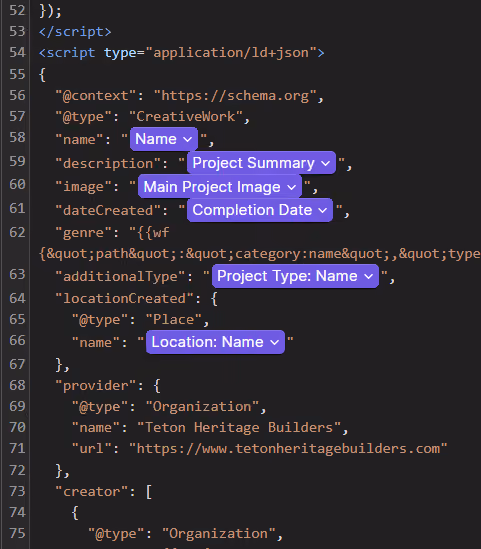Open the Project Summary field chip
The height and width of the screenshot is (549, 481).
261,163
